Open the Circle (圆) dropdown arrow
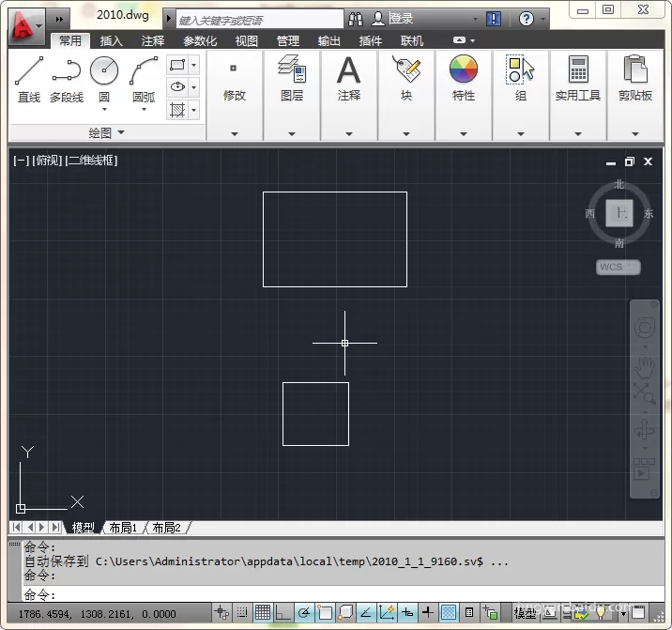The image size is (672, 630). pos(104,110)
